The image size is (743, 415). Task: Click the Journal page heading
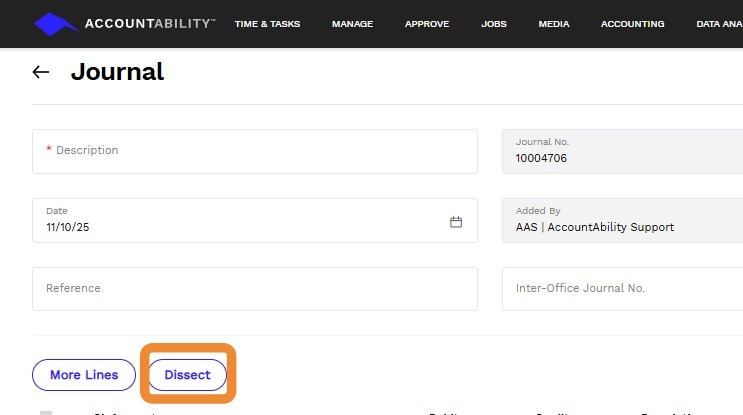tap(117, 72)
